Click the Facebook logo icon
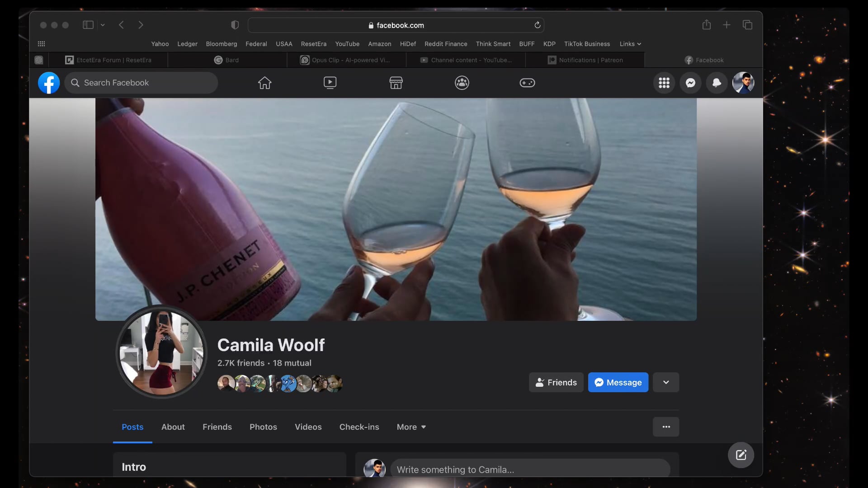 click(x=49, y=83)
